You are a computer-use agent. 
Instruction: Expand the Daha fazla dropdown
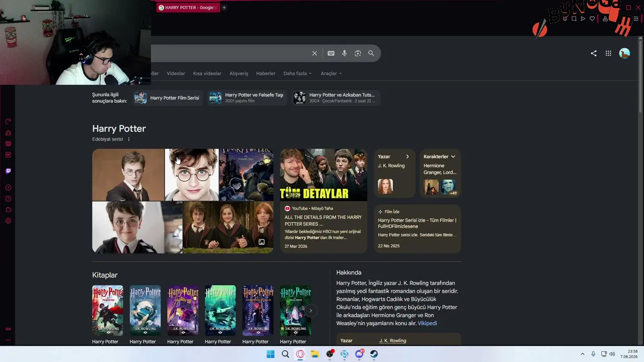pyautogui.click(x=297, y=73)
